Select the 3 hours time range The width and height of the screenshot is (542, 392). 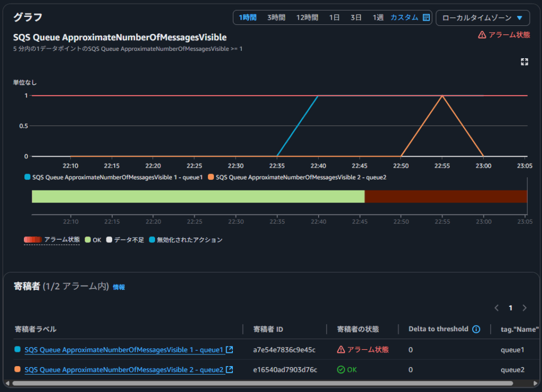click(x=276, y=17)
